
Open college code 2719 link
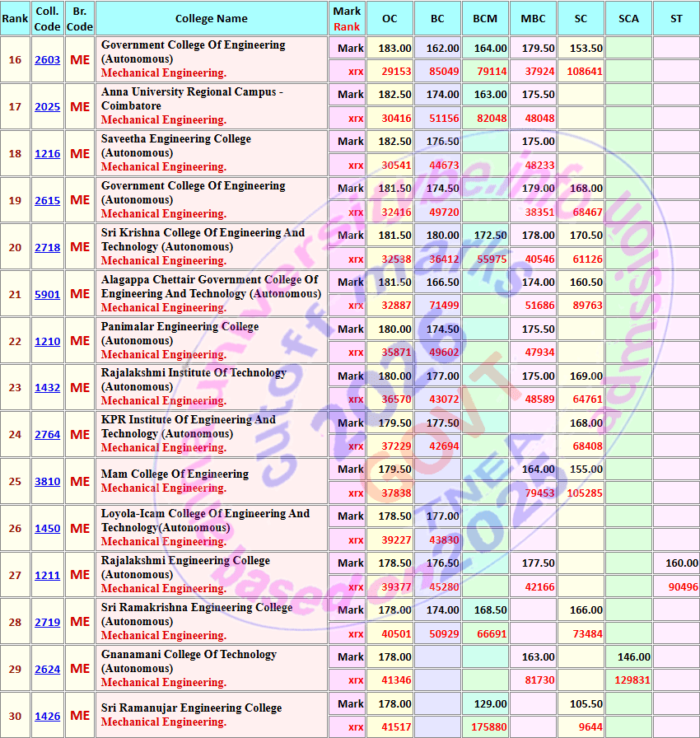coord(48,622)
